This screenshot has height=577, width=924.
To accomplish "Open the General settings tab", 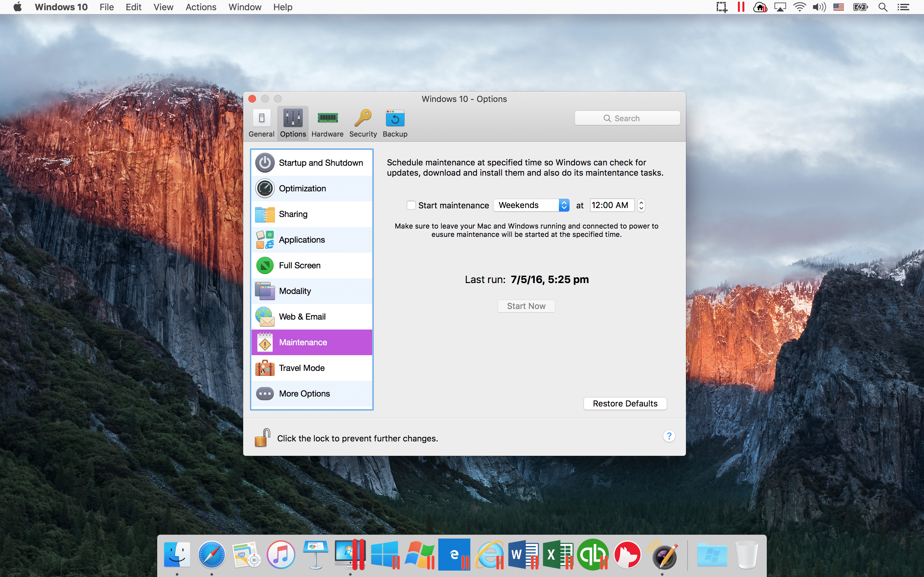I will coord(261,123).
